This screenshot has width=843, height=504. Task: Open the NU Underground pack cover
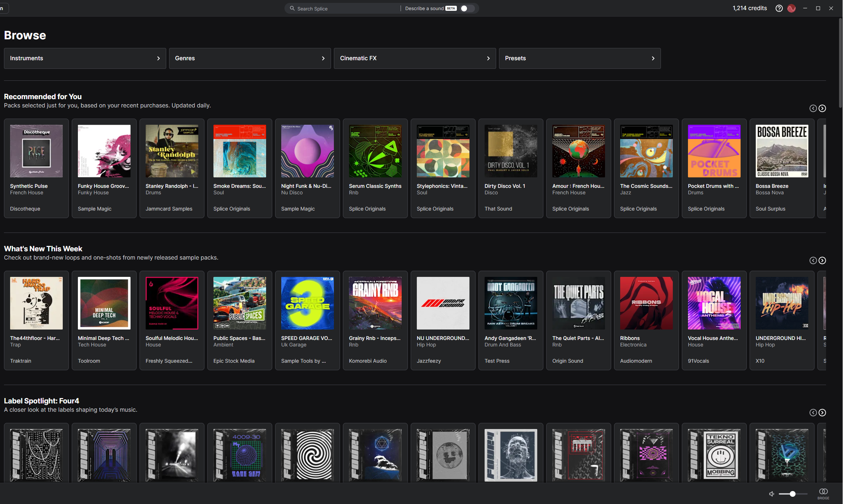click(x=443, y=303)
